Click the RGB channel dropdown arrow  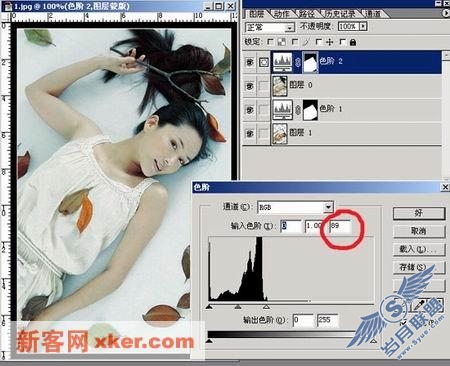[328, 207]
